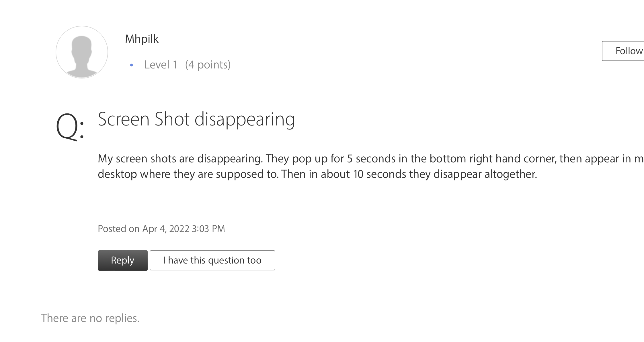This screenshot has width=644, height=342.
Task: Click the Screen Shot disappearing title
Action: pyautogui.click(x=196, y=119)
